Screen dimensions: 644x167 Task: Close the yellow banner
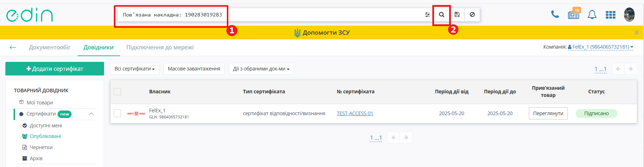[x=636, y=33]
